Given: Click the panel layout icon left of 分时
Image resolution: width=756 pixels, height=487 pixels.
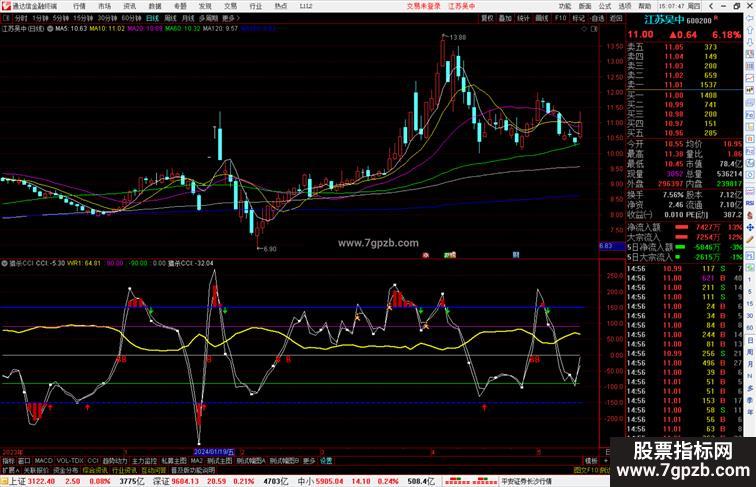Looking at the screenshot, I should pos(6,18).
